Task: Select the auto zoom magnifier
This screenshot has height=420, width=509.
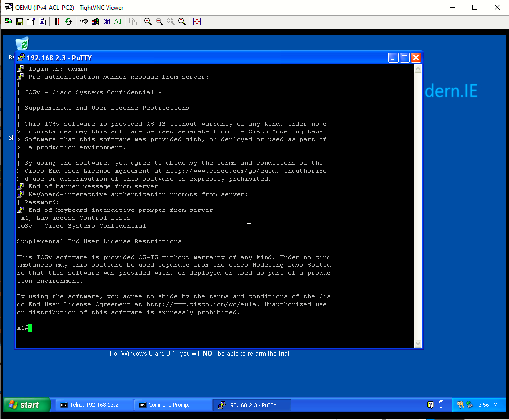Action: click(x=182, y=22)
